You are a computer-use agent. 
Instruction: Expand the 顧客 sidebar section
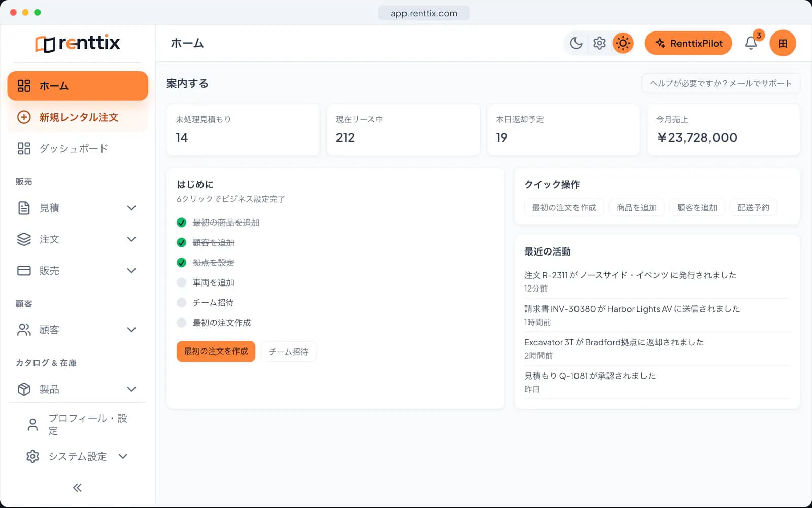click(131, 330)
